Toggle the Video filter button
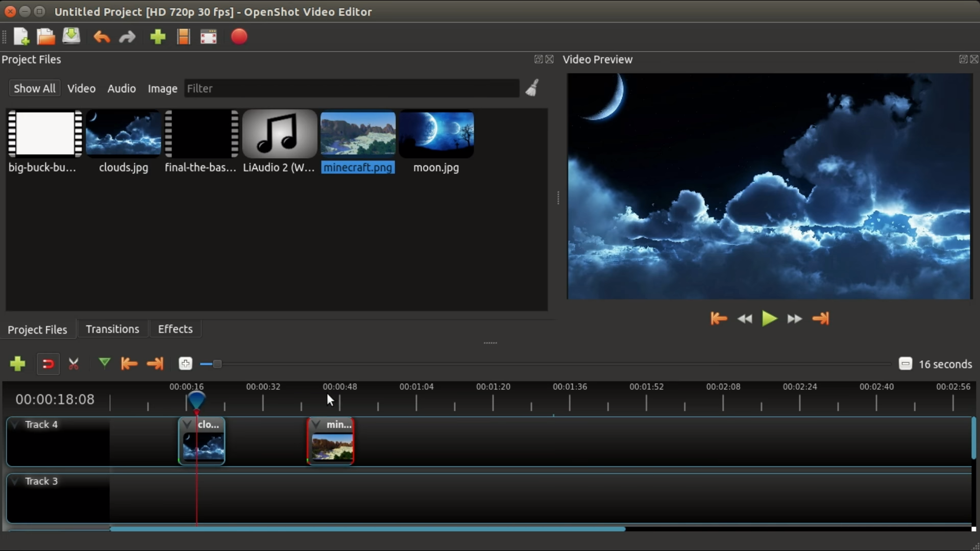980x551 pixels. [x=81, y=88]
